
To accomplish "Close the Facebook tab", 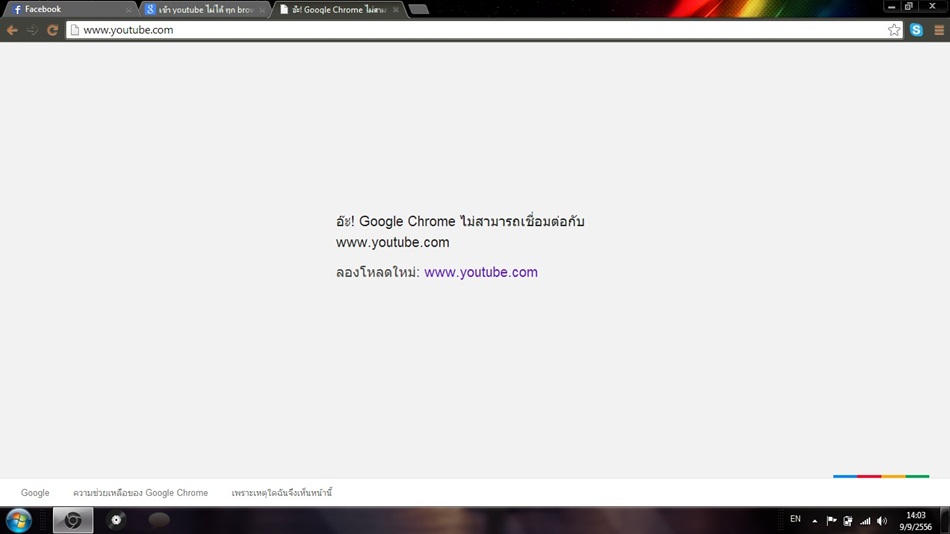I will (x=128, y=10).
